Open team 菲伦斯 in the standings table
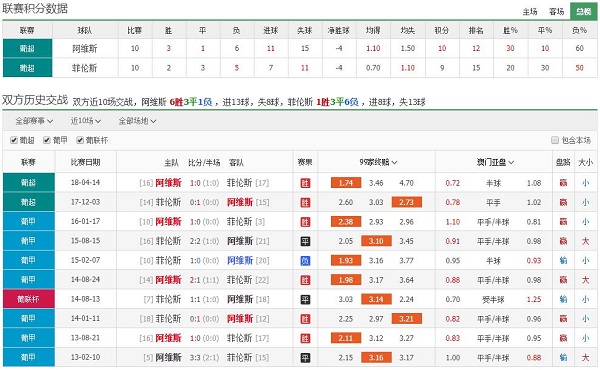 pos(85,68)
